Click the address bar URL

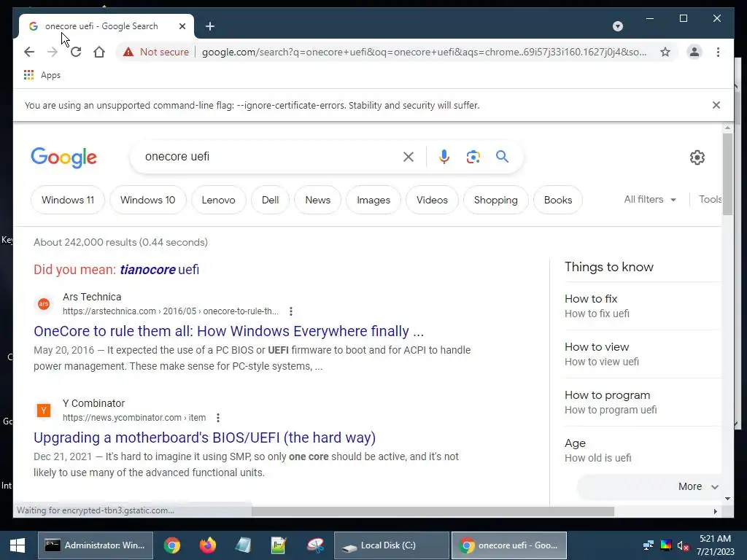pos(424,52)
